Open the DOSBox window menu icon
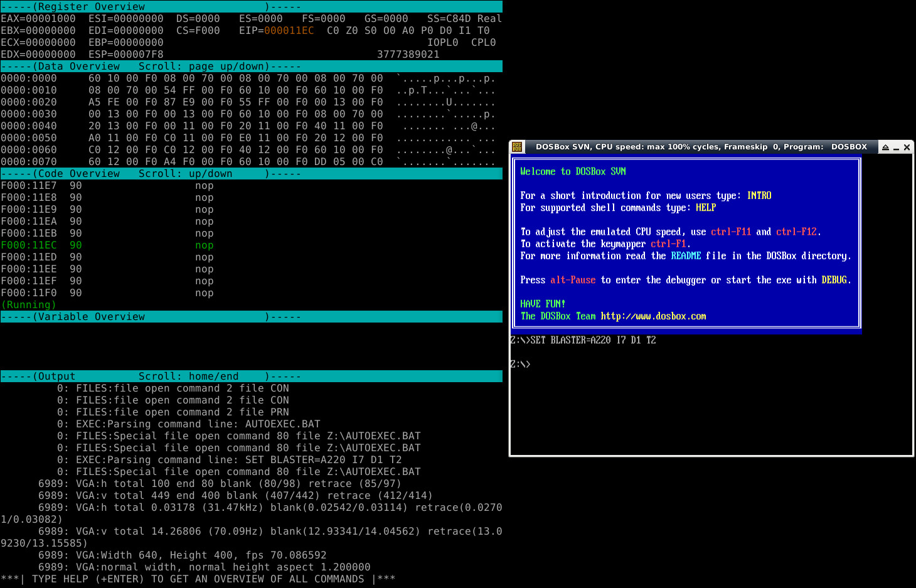The image size is (916, 588). click(517, 147)
